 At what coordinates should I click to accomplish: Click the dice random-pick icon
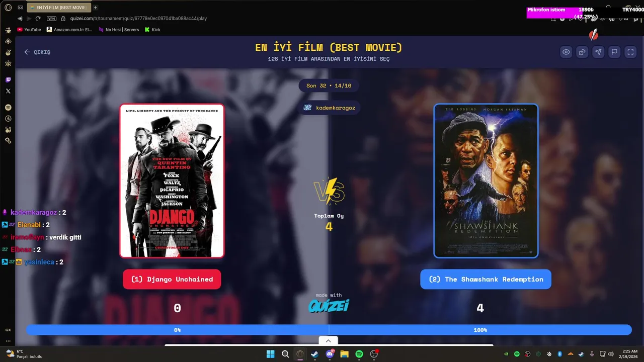(582, 52)
